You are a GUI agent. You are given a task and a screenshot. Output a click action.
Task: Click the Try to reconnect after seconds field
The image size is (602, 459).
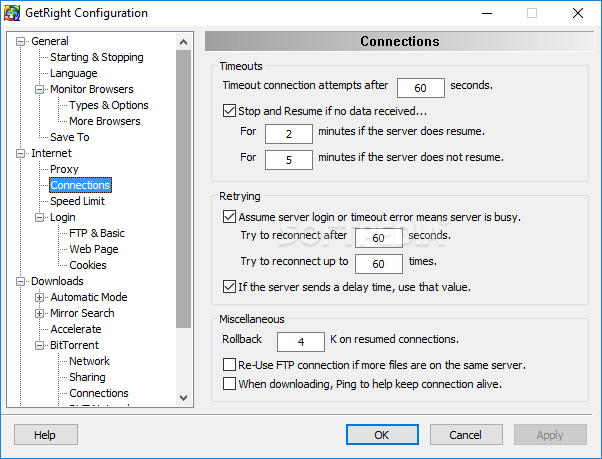coord(379,238)
